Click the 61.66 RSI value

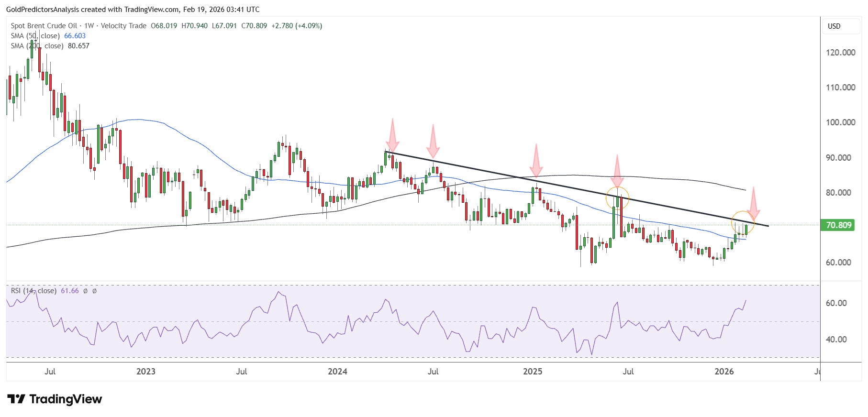70,291
